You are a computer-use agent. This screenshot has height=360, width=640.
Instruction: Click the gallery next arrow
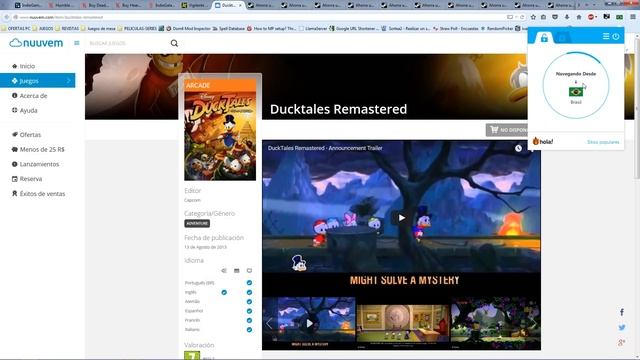[533, 323]
